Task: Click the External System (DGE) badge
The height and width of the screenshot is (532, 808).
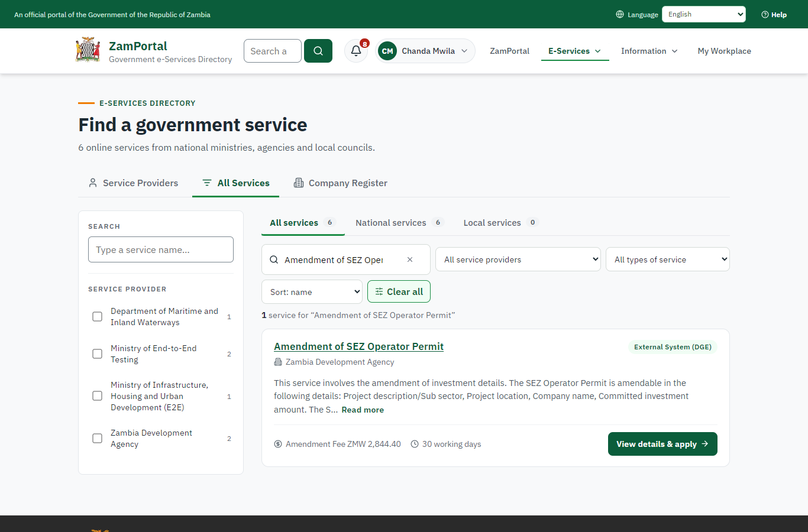Action: point(673,347)
